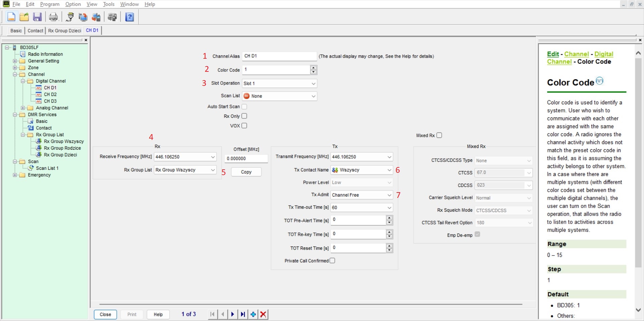
Task: Jump to first channel record
Action: coord(212,314)
